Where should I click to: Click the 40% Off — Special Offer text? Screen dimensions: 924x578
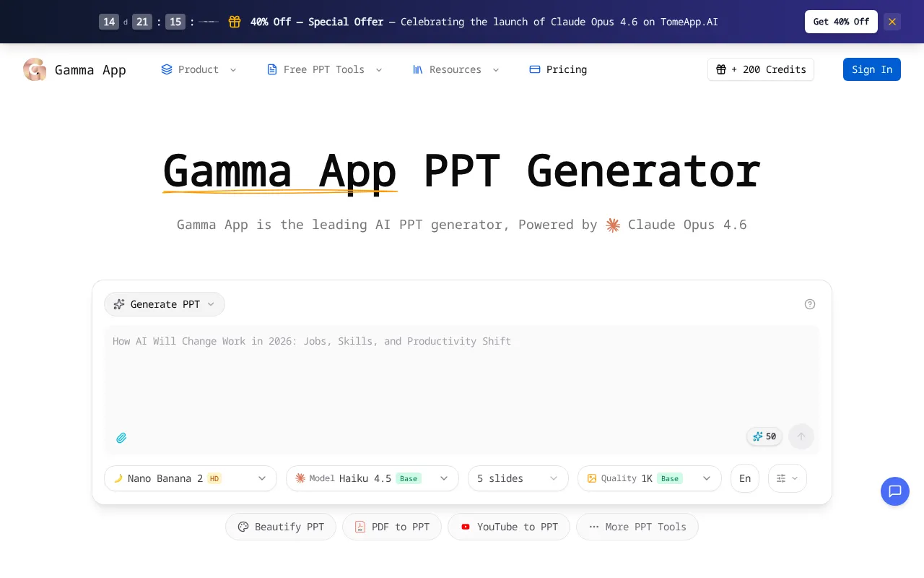(x=317, y=22)
